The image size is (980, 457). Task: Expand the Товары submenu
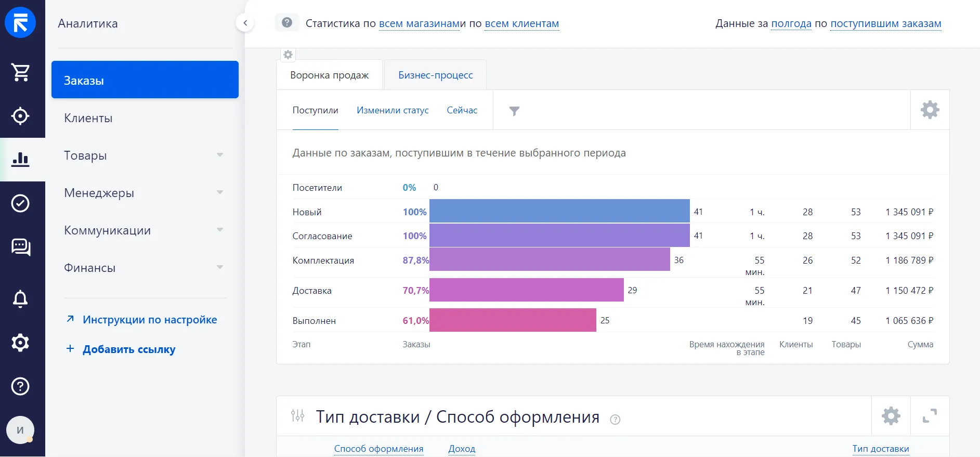220,155
